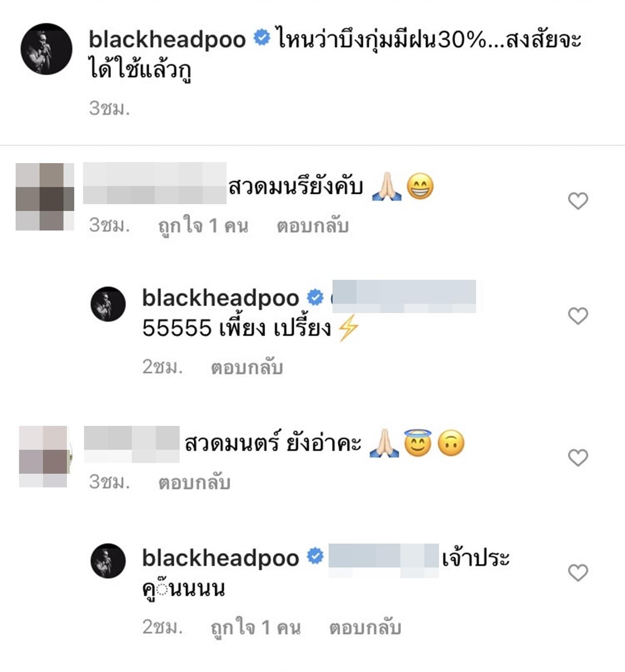This screenshot has width=625, height=672.
Task: Reply (ตอบกลับ) to the "55555 เพี้ยง เปรี้ยง" comment
Action: click(x=247, y=367)
